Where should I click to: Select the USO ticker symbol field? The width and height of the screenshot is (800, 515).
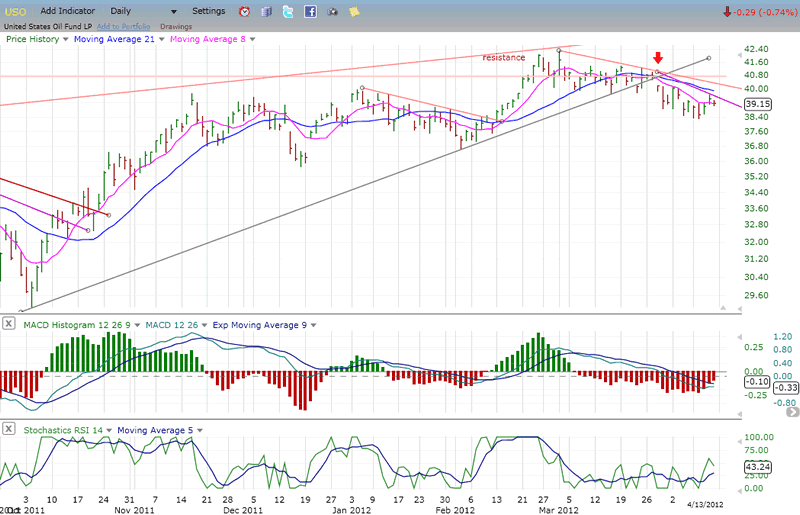click(18, 11)
